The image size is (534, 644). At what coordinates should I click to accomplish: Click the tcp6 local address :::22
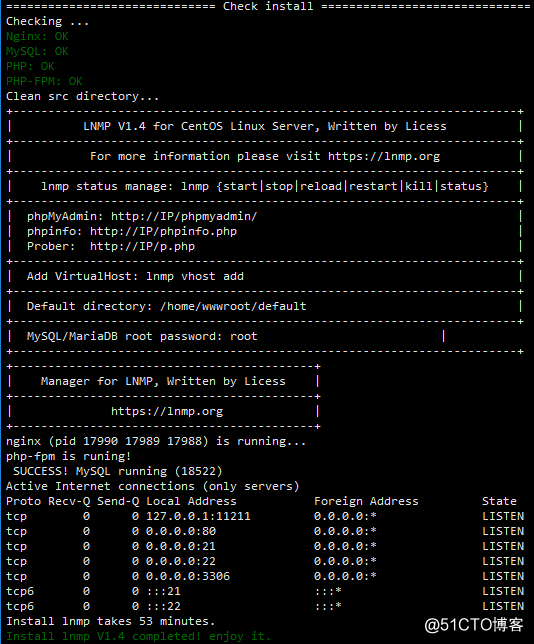pyautogui.click(x=163, y=606)
